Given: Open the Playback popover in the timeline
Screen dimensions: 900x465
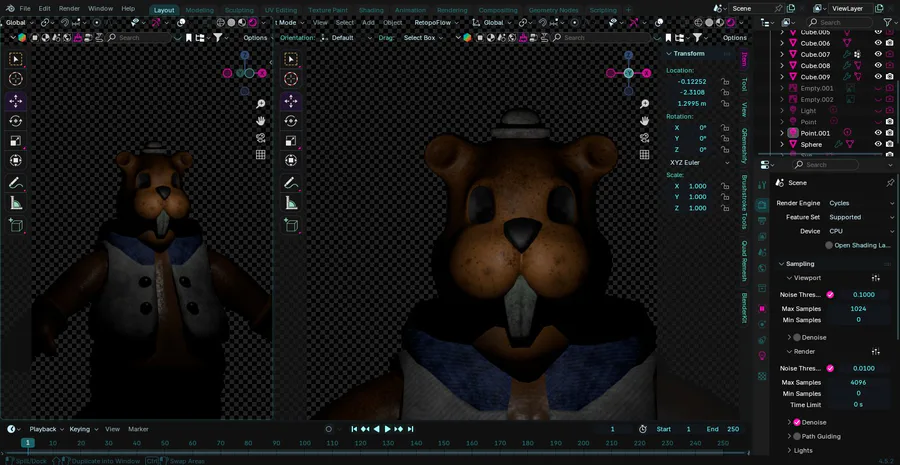Looking at the screenshot, I should pos(46,429).
